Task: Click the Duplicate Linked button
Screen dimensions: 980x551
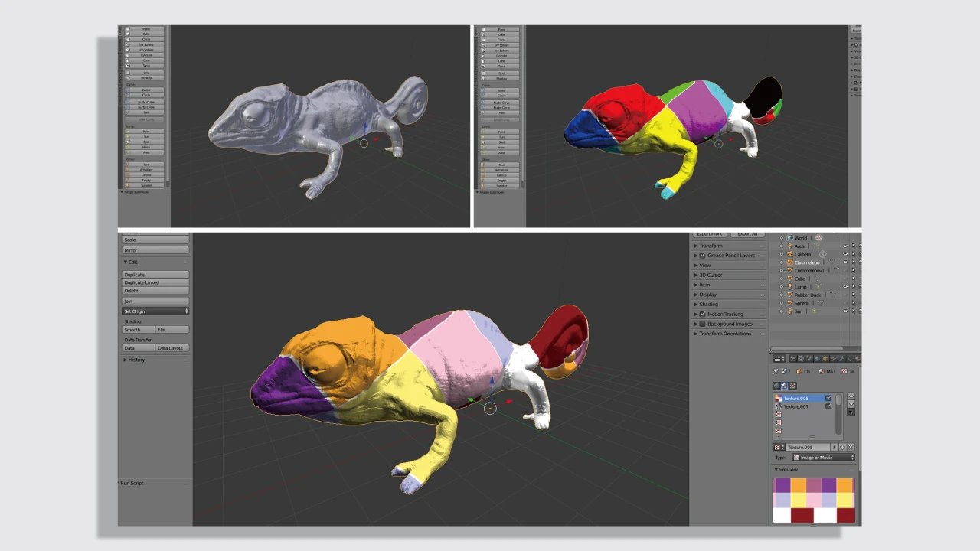Action: point(155,282)
